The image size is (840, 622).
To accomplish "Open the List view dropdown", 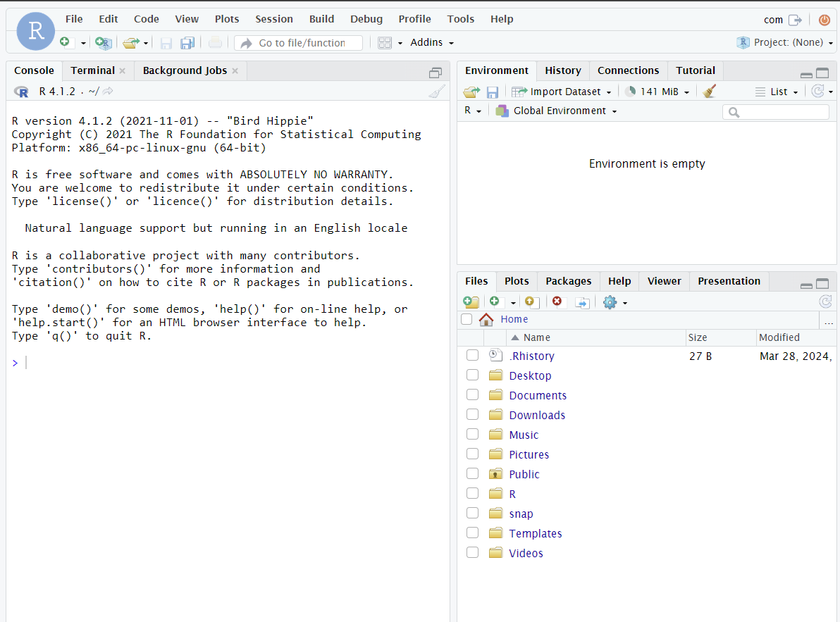I will tap(777, 92).
